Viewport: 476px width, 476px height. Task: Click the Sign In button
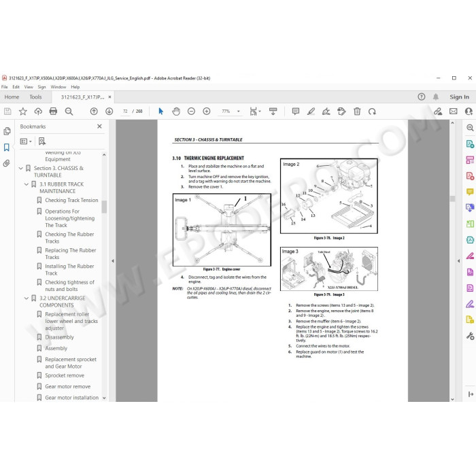coord(459,97)
